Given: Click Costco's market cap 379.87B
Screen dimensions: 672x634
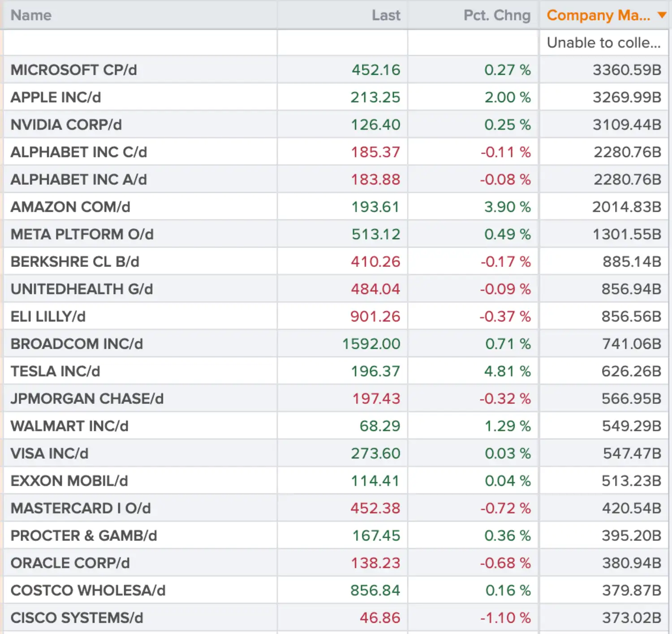Looking at the screenshot, I should point(632,590).
